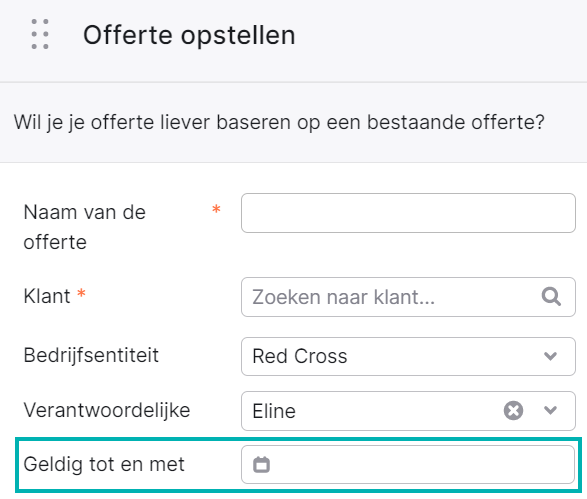Screen dimensions: 587x499
Task: Click the asterisk beside Naam van de offerte
Action: pyautogui.click(x=216, y=209)
